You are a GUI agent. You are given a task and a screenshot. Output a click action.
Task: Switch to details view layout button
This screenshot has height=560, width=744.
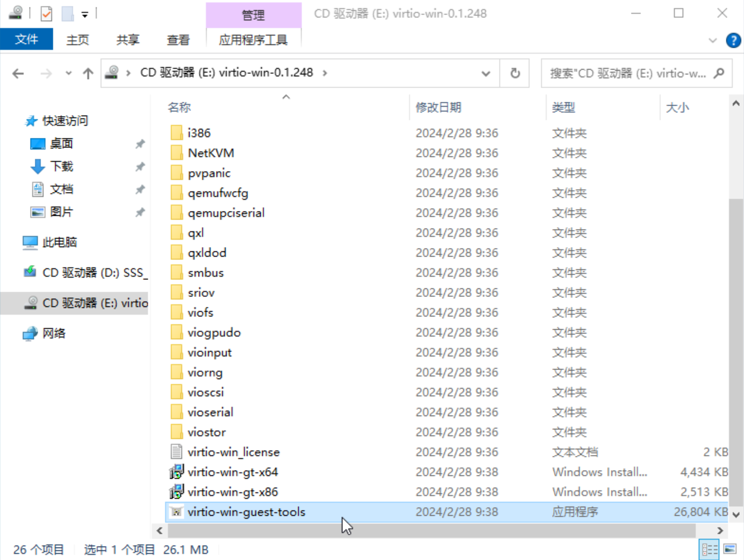tap(710, 550)
